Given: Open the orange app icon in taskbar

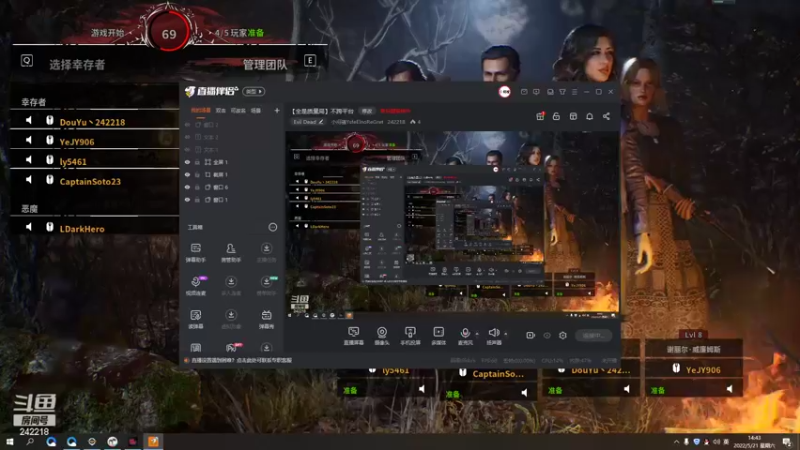Looking at the screenshot, I should 153,441.
